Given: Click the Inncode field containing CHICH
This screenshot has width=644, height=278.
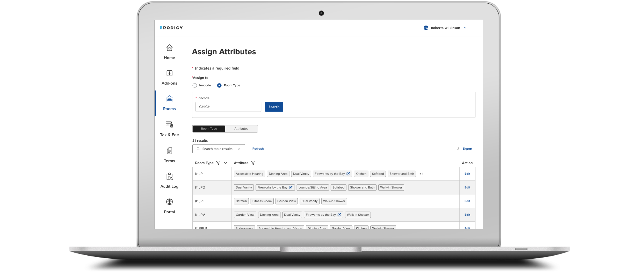Looking at the screenshot, I should click(228, 107).
